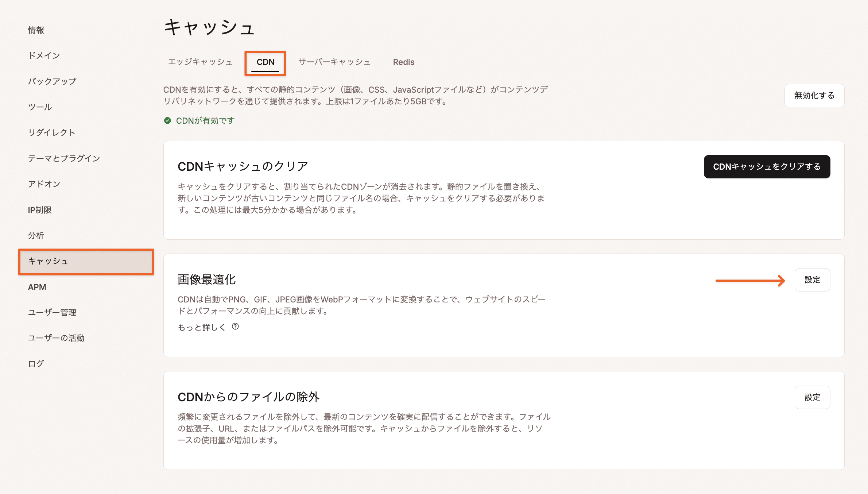
Task: Click CDNキャッシュをクリアする button
Action: pos(767,166)
